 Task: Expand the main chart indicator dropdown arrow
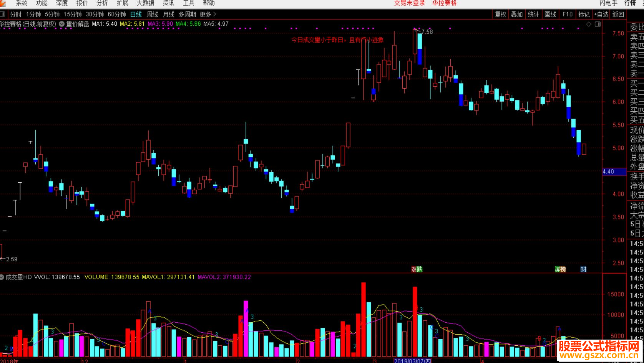click(61, 24)
